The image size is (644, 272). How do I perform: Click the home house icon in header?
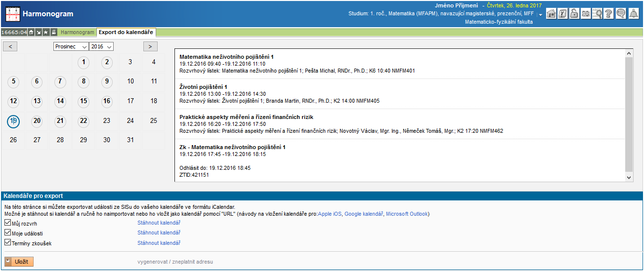click(551, 14)
